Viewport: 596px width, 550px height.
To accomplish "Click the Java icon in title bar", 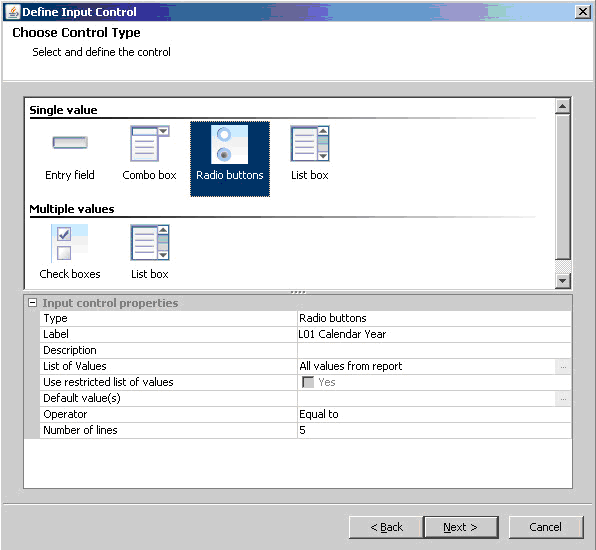I will click(13, 12).
